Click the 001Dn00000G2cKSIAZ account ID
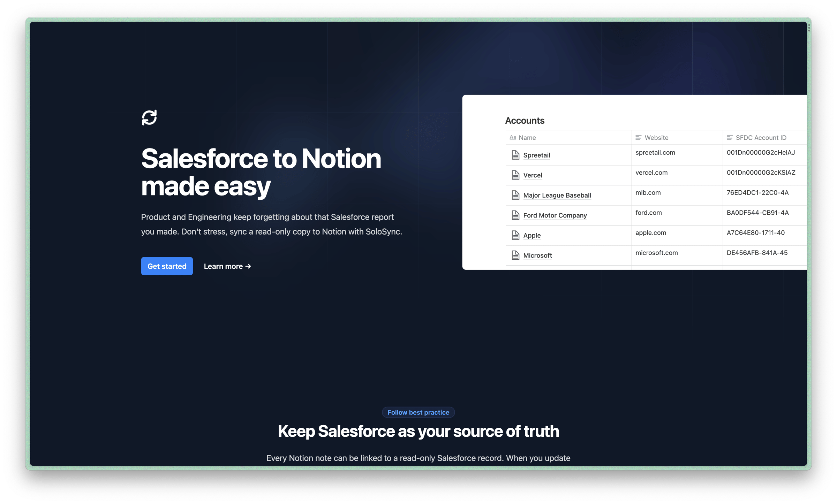Image resolution: width=837 pixels, height=504 pixels. [761, 173]
